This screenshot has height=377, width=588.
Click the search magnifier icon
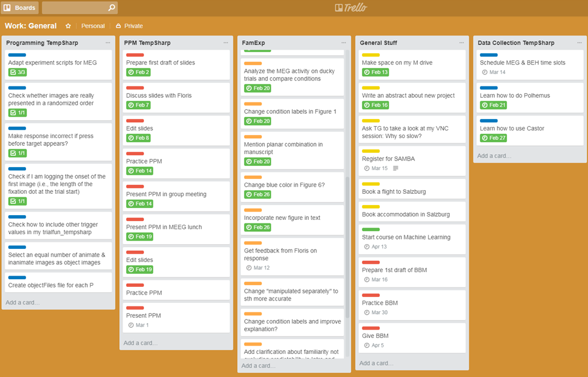tap(111, 8)
